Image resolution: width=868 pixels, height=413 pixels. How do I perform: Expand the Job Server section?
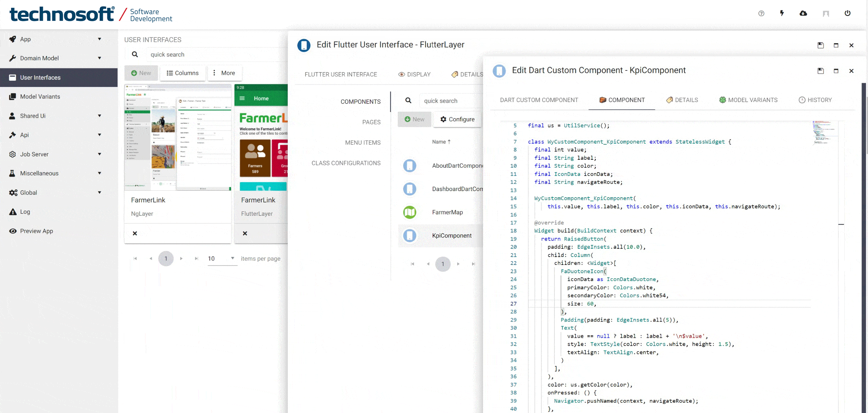99,154
